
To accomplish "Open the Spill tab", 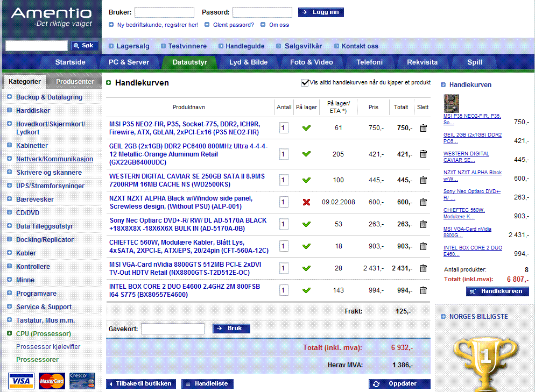I will (x=475, y=62).
